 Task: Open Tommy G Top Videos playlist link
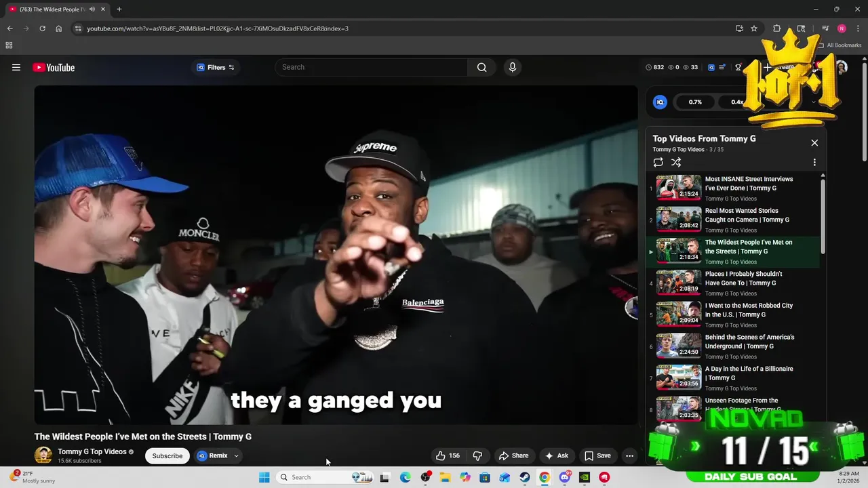pos(678,149)
